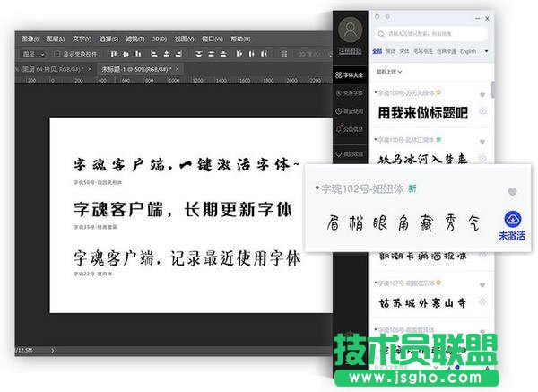Click the font client search input field
The width and height of the screenshot is (538, 392).
click(431, 34)
